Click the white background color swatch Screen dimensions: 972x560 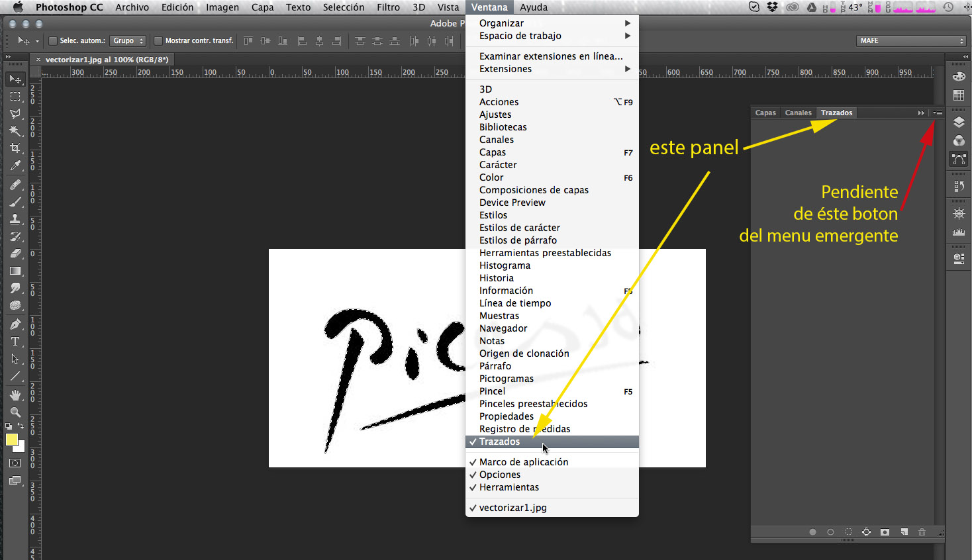coord(21,448)
